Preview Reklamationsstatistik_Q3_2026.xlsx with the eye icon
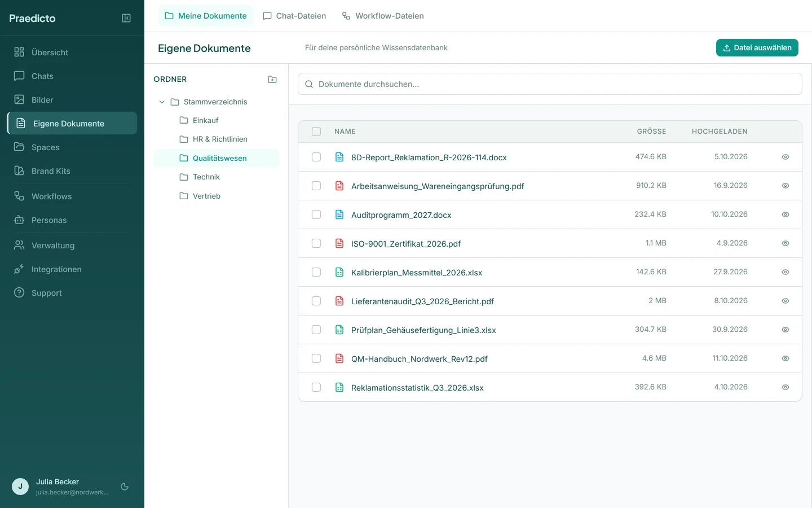This screenshot has height=508, width=812. pos(785,387)
